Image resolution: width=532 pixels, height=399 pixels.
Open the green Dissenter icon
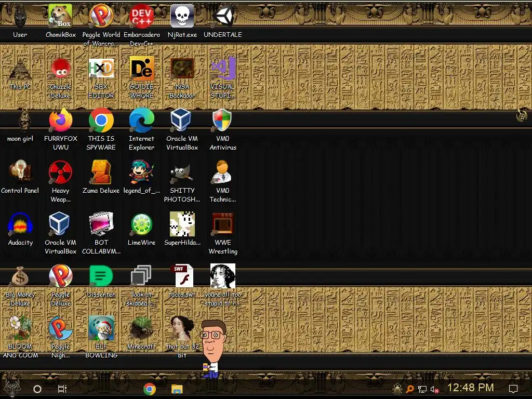[x=101, y=276]
